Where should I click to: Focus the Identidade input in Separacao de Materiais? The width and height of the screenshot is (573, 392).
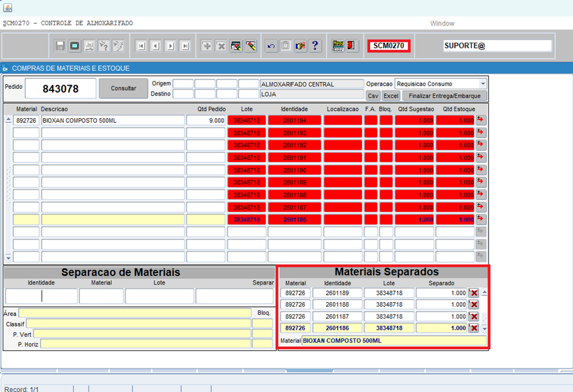click(41, 296)
